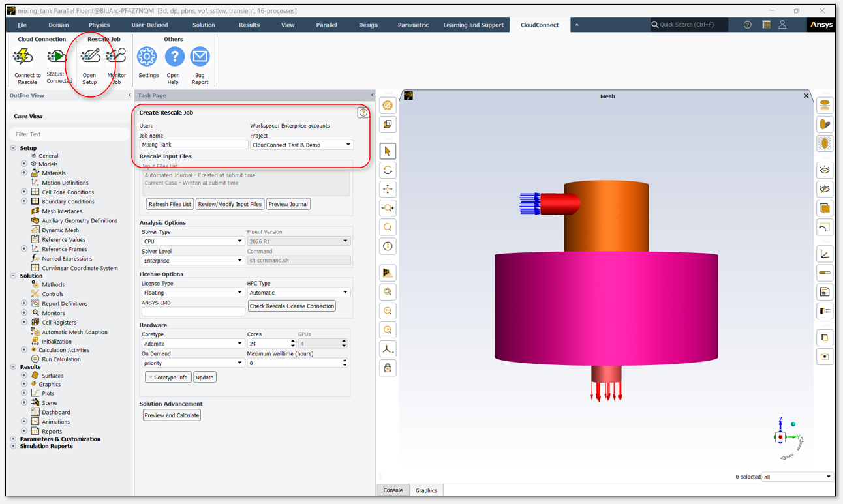Viewport: 843px width, 504px height.
Task: Click the Maximum walltime spinner field
Action: (298, 363)
